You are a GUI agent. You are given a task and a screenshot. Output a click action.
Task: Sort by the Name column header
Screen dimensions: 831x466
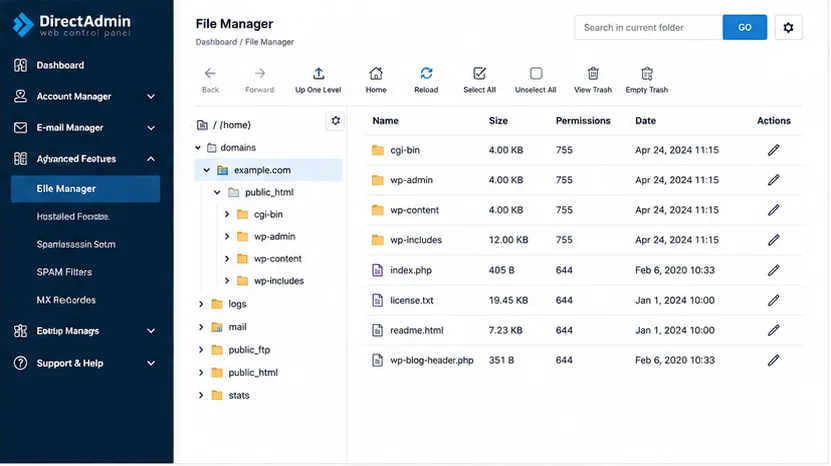click(x=385, y=121)
